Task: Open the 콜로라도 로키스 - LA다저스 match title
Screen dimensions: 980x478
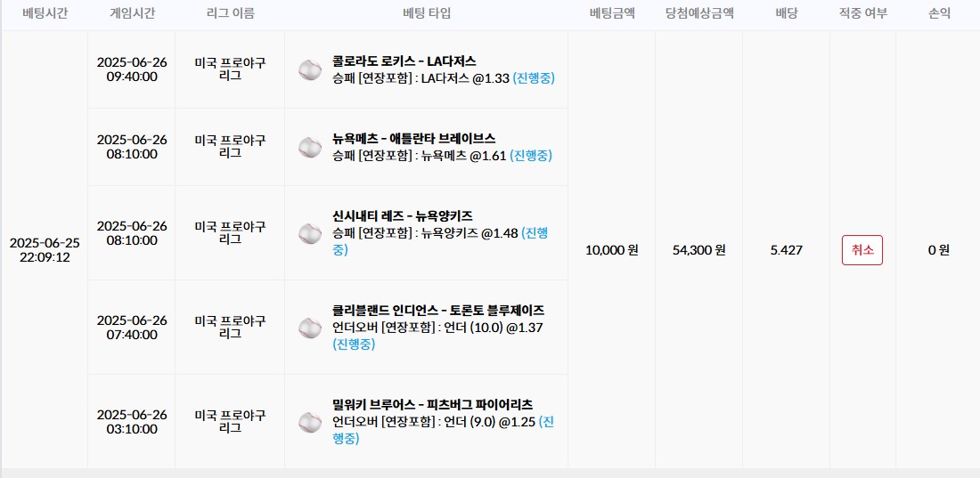Action: click(x=404, y=61)
